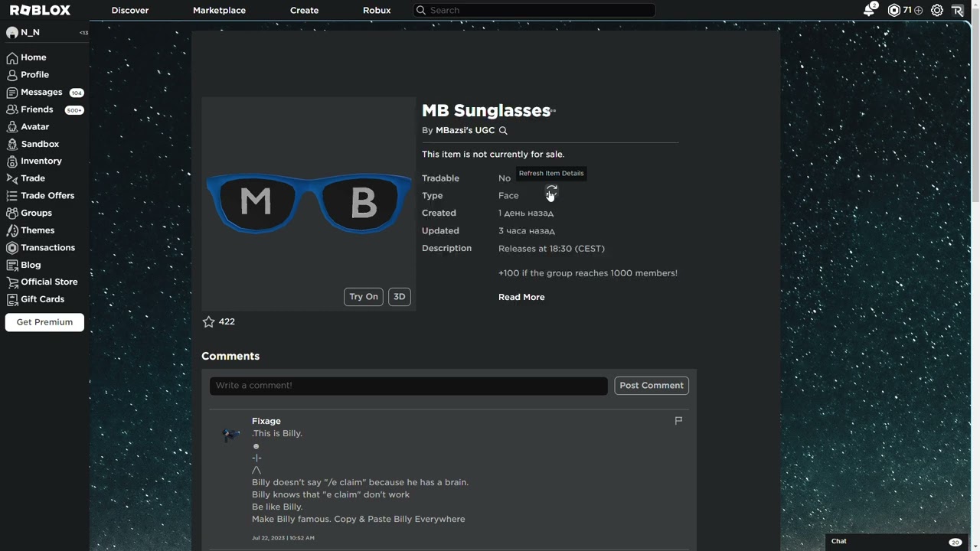Image resolution: width=980 pixels, height=551 pixels.
Task: Click the Roblox logo
Action: coord(40,10)
